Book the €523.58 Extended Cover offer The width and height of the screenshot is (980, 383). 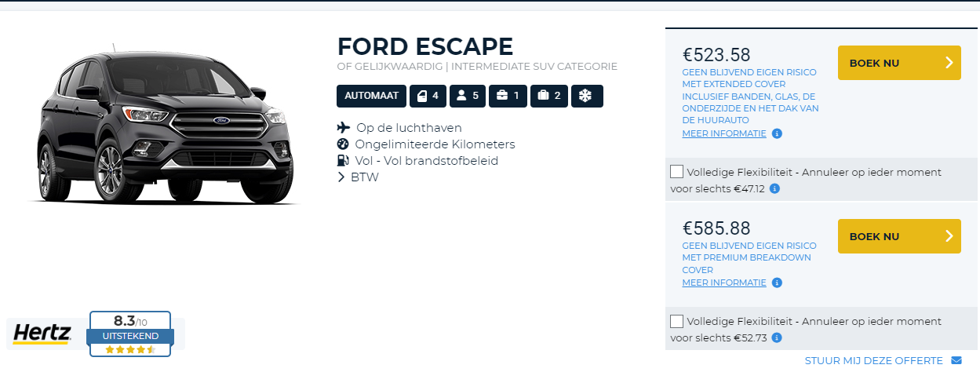tap(899, 63)
